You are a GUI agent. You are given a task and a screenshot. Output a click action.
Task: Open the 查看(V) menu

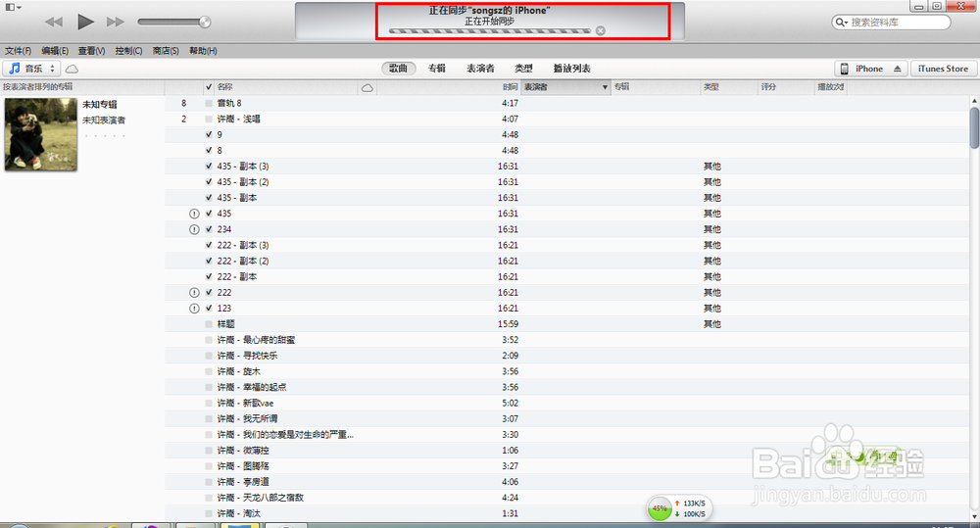[91, 51]
